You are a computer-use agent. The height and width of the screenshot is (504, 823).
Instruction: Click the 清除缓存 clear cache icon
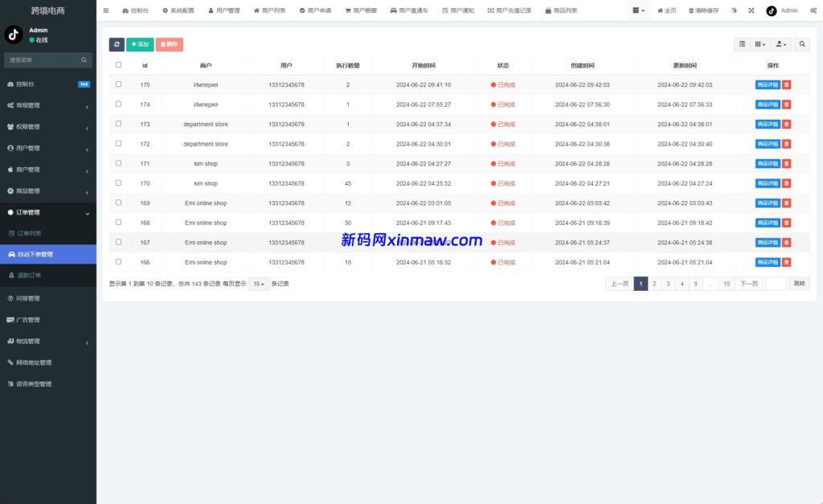coord(691,10)
